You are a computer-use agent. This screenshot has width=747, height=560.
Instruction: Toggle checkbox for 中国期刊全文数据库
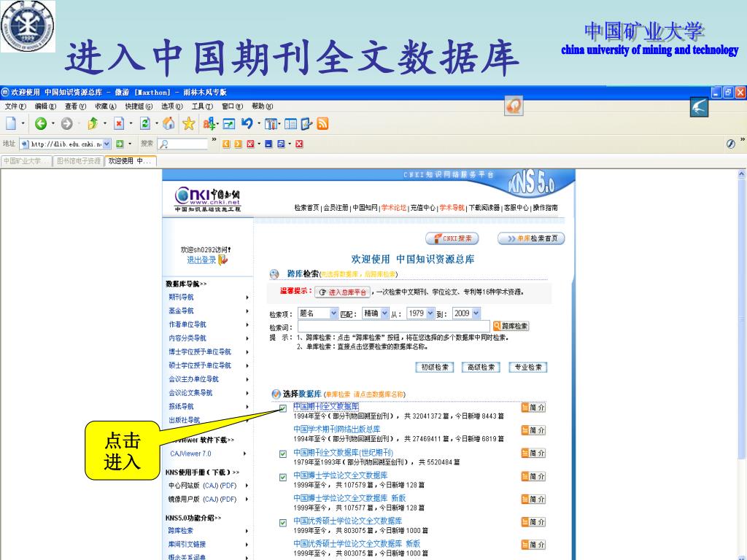[283, 408]
